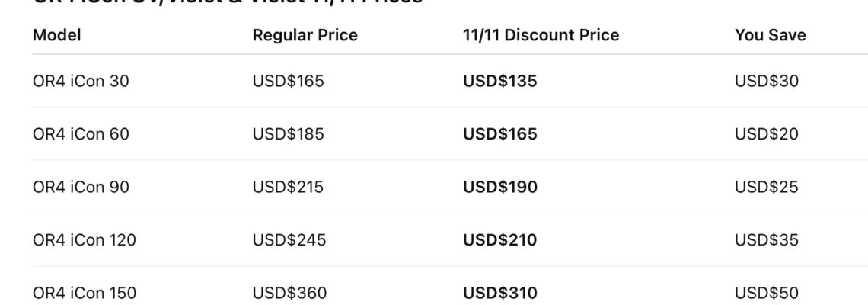868x305 pixels.
Task: Click the USD$135 discount price for iCon 30
Action: [x=499, y=81]
